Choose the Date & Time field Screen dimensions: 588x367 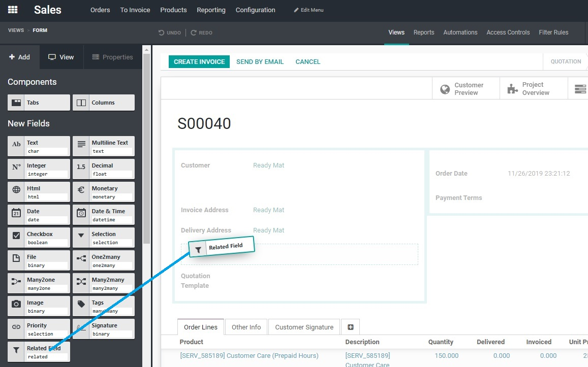coord(103,215)
